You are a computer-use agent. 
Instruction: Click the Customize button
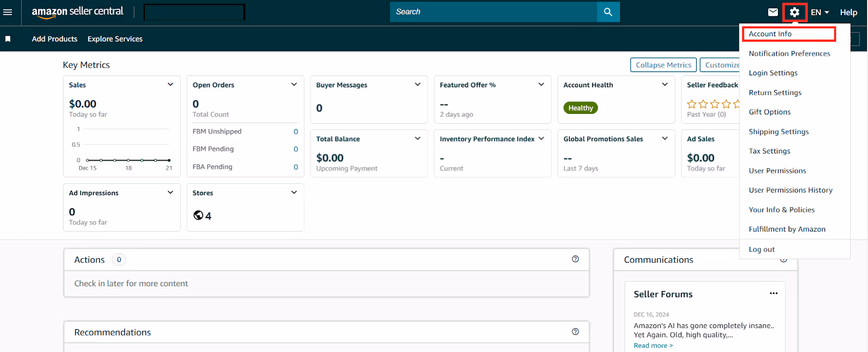pyautogui.click(x=720, y=65)
